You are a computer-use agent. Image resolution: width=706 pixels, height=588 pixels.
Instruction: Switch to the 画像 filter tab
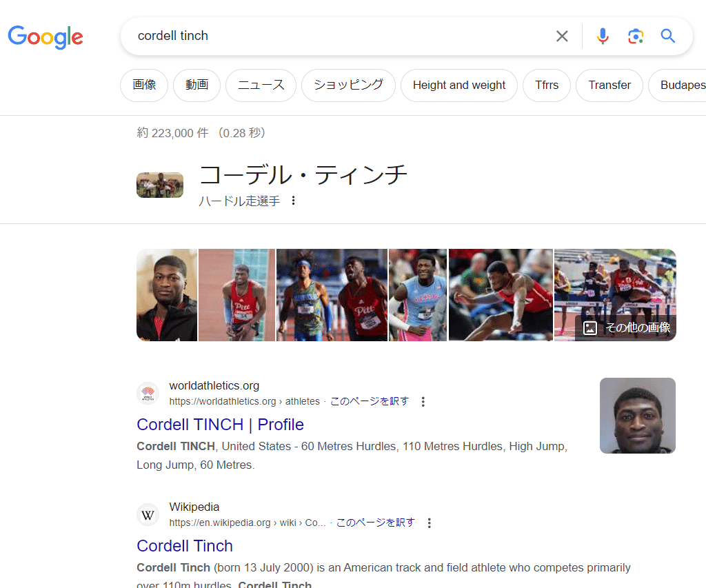coord(144,85)
